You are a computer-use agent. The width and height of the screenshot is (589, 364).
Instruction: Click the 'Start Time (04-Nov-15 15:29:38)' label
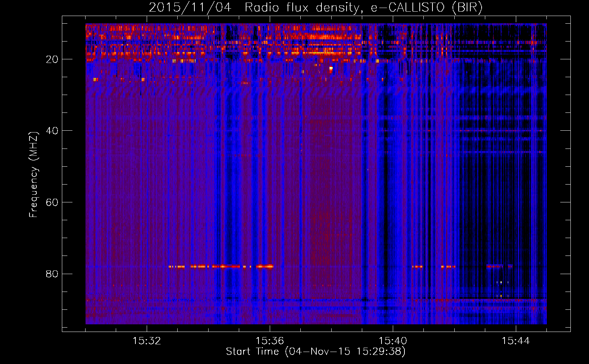coord(316,352)
